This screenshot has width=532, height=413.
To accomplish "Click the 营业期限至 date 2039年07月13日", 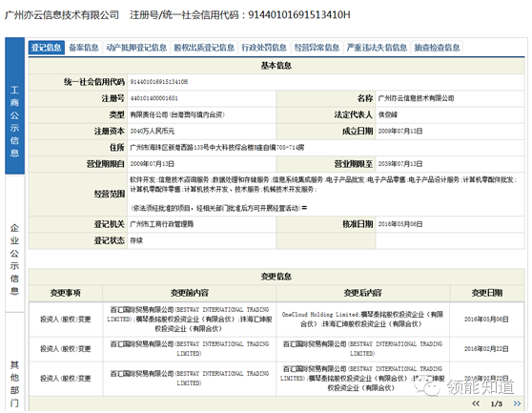I will pyautogui.click(x=400, y=164).
